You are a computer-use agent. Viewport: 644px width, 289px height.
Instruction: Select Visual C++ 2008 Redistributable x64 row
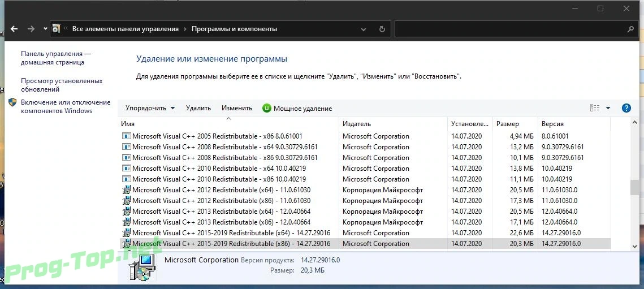pyautogui.click(x=365, y=146)
